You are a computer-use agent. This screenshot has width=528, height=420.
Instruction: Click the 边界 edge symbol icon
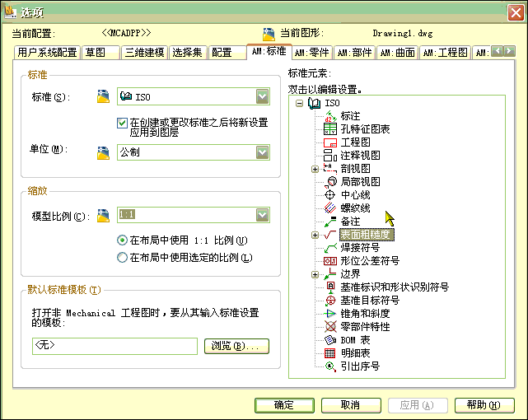pos(330,274)
